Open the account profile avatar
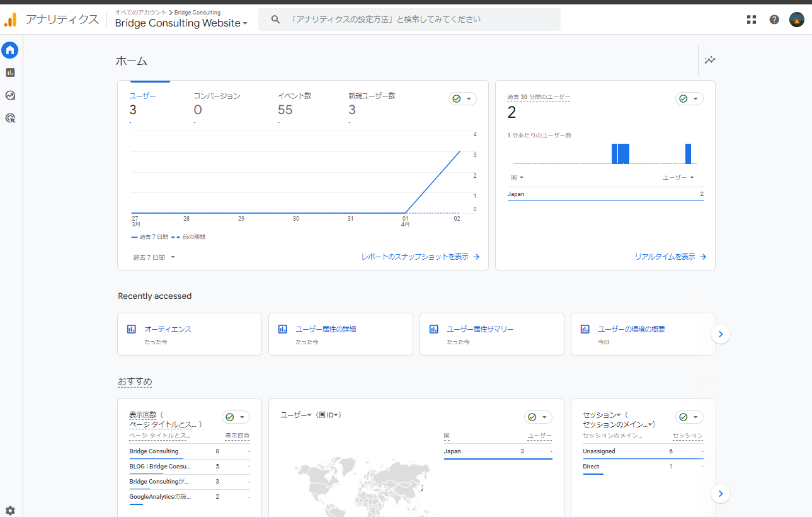Image resolution: width=812 pixels, height=517 pixels. 797,20
